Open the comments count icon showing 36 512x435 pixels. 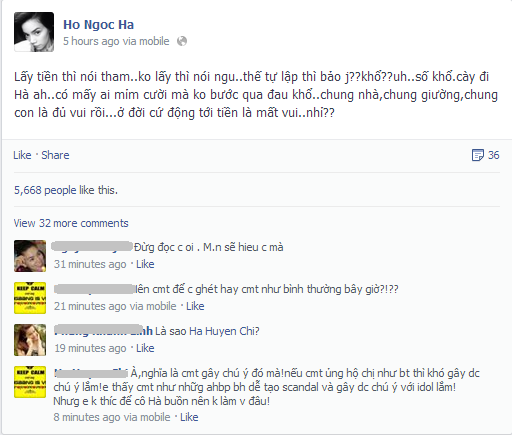click(x=477, y=155)
